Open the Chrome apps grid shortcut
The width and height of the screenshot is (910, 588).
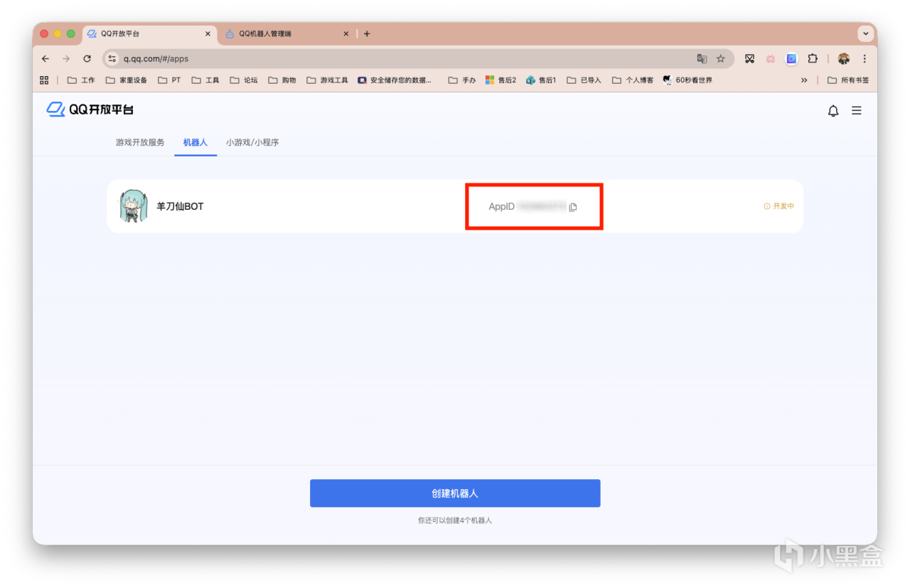44,80
